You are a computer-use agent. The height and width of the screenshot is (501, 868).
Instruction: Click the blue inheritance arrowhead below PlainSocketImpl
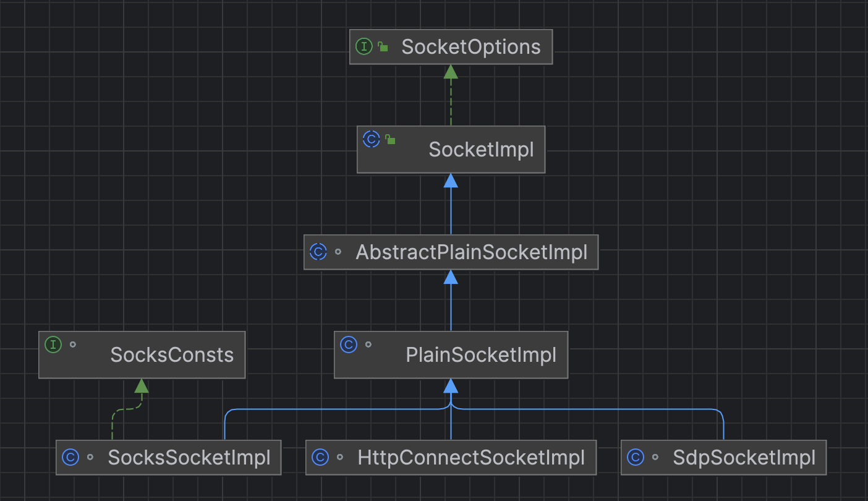451,386
